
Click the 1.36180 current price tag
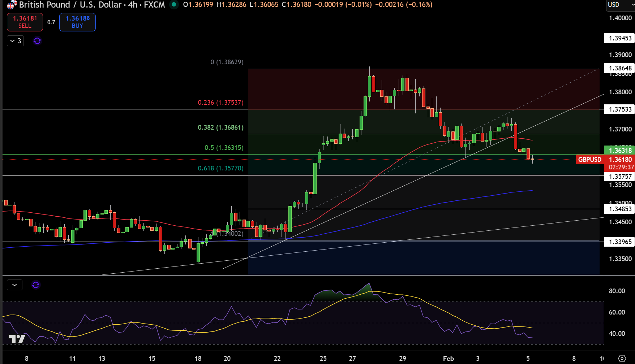pos(619,160)
